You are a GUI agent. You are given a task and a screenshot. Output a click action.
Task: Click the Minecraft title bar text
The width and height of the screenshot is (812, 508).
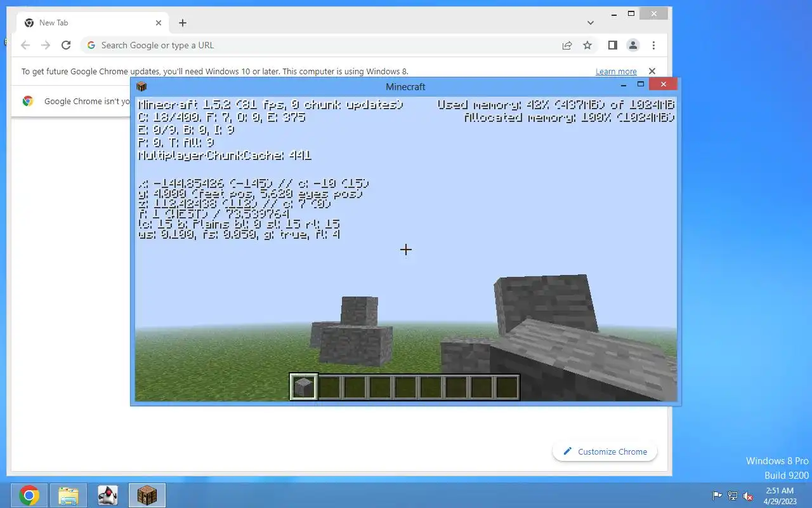[x=405, y=86]
